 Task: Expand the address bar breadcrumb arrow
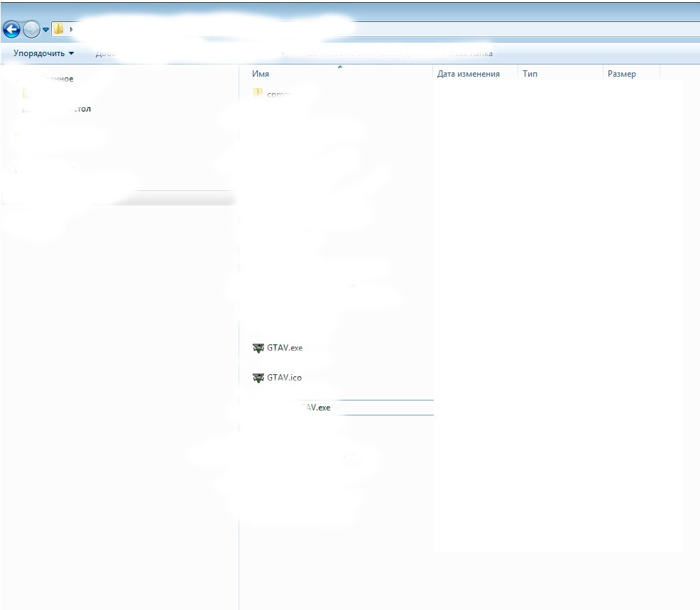tap(72, 30)
